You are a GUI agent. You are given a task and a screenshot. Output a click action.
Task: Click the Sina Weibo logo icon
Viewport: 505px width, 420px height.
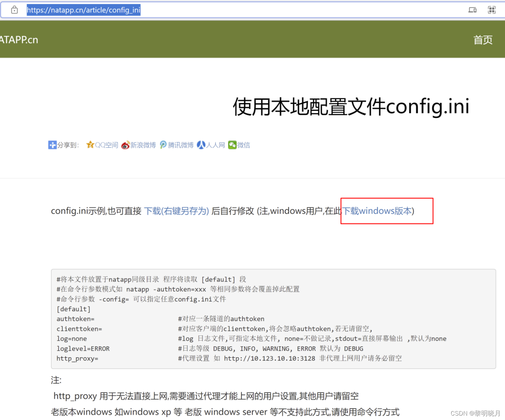126,145
